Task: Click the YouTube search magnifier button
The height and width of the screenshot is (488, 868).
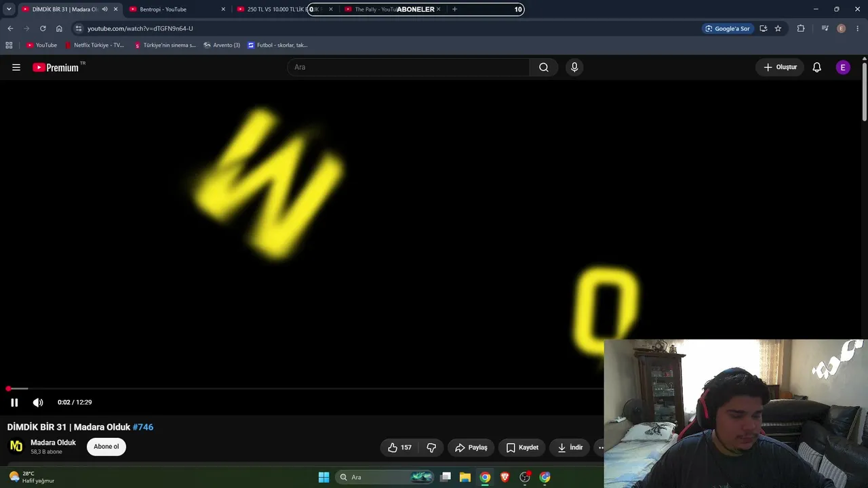Action: (x=544, y=67)
